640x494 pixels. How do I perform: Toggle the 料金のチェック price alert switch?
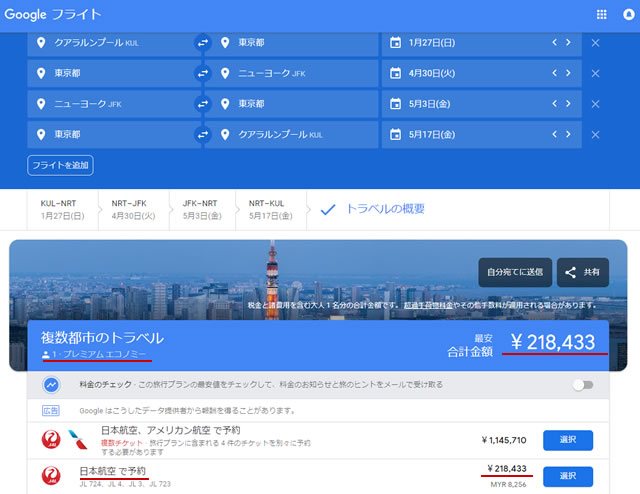click(x=583, y=385)
